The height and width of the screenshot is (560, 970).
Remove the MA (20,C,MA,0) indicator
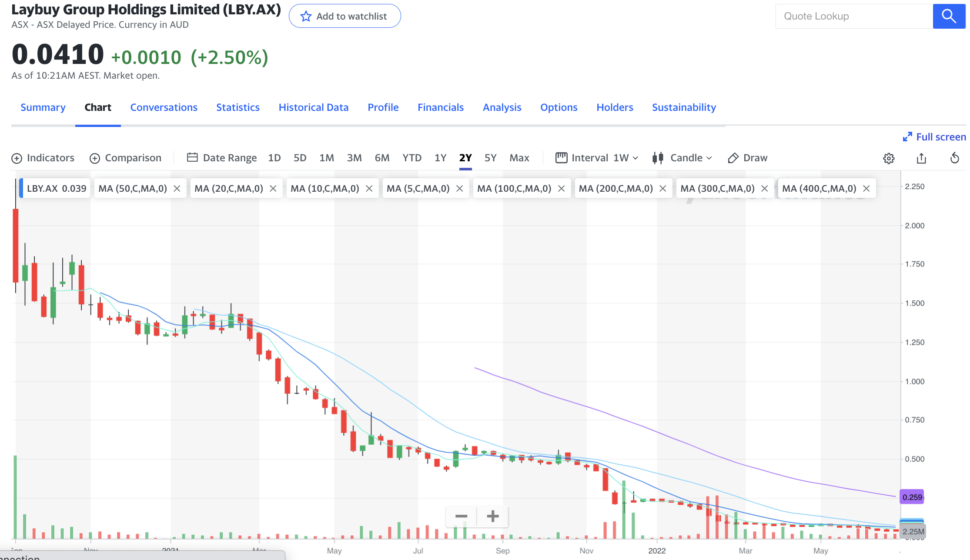pyautogui.click(x=273, y=188)
